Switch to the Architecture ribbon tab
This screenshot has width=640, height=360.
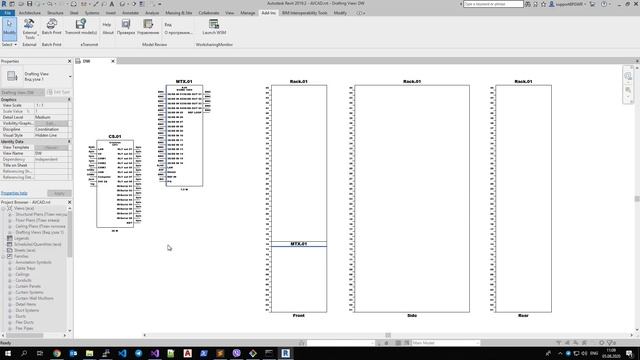pos(30,13)
